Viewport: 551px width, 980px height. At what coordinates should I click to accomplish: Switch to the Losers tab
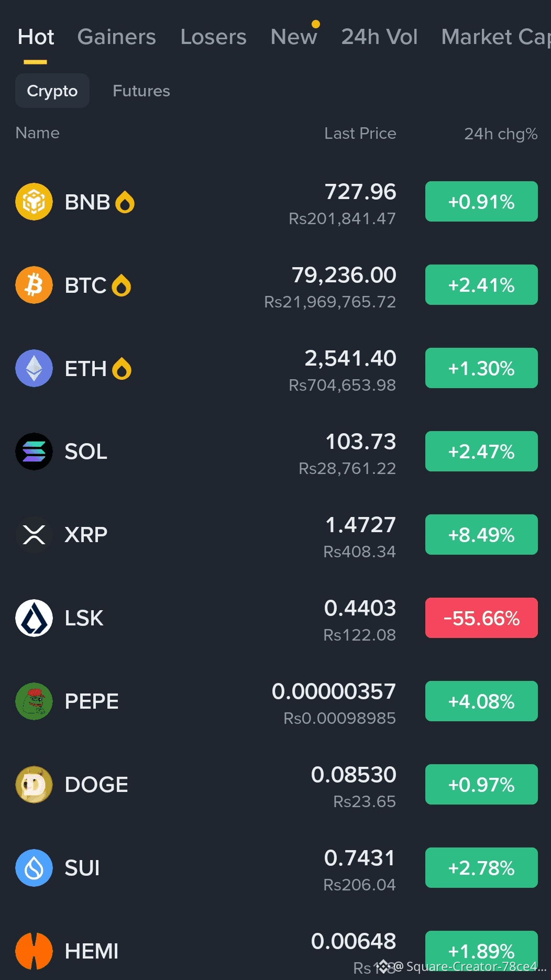[213, 37]
